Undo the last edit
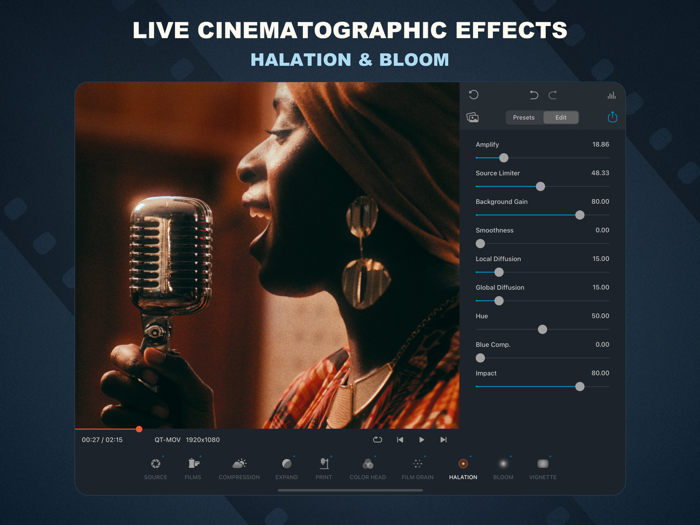 tap(533, 95)
